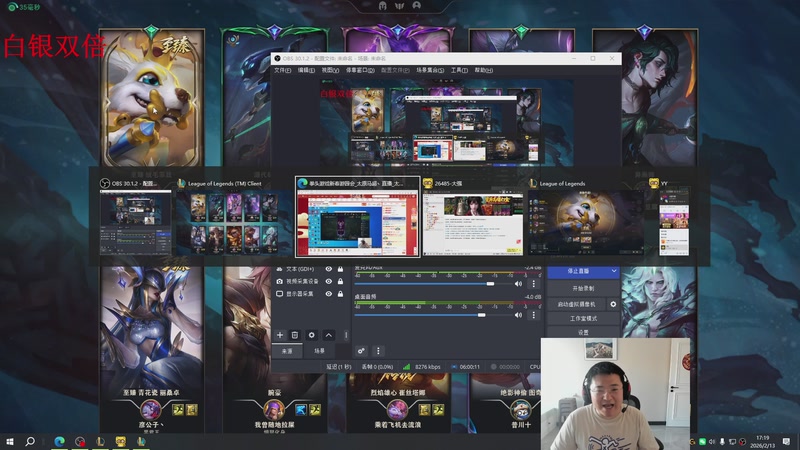Open Mic/Aux channel options dots
This screenshot has width=800, height=450.
tap(534, 284)
